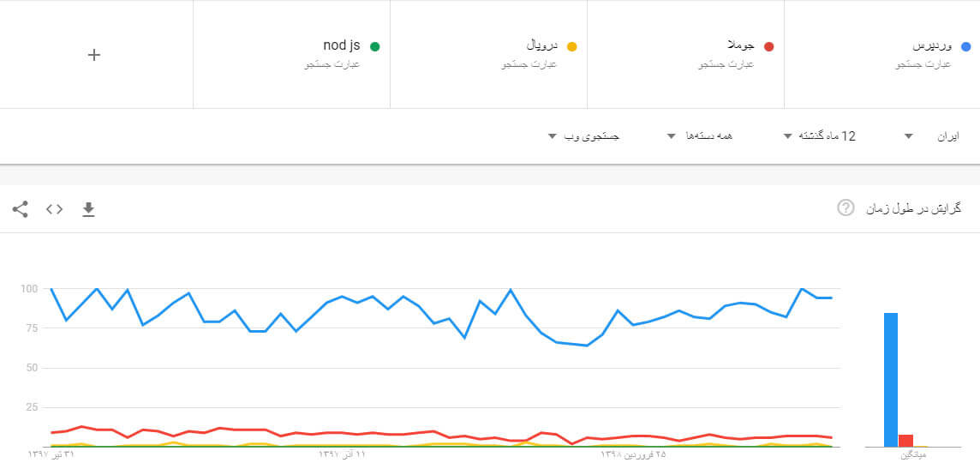Add a comparison term with plus icon

pyautogui.click(x=93, y=55)
